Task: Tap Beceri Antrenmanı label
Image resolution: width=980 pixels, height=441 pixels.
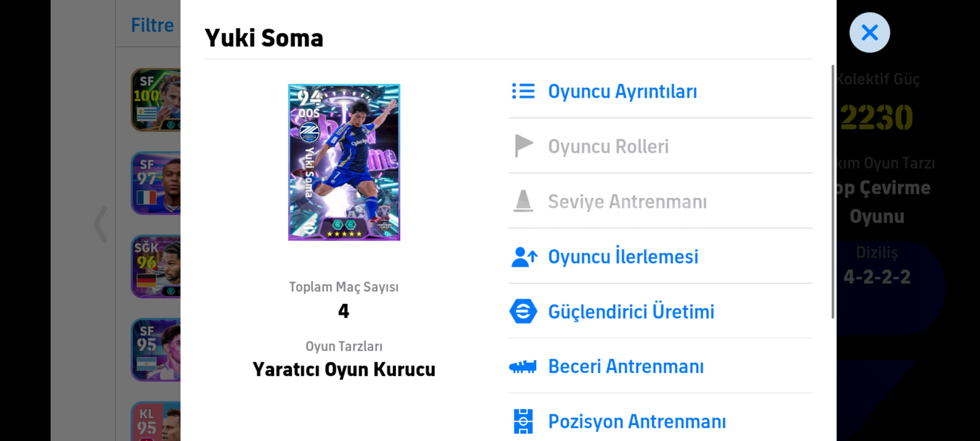Action: pos(626,366)
